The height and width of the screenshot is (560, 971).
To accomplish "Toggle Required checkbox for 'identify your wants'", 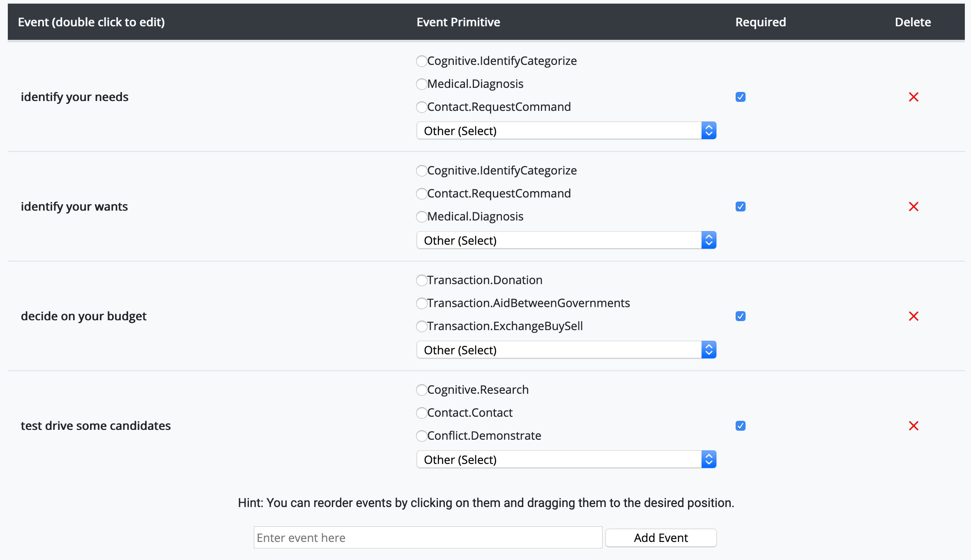I will point(740,207).
